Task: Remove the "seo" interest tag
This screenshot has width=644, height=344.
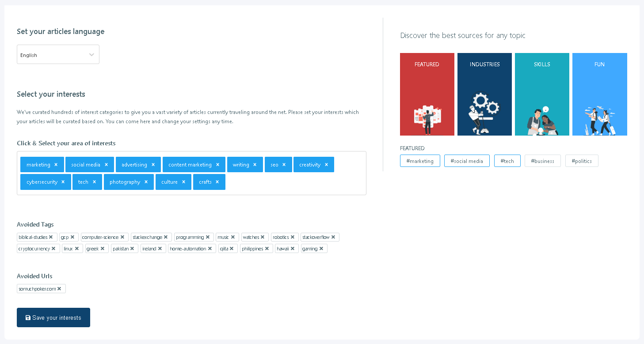Action: pyautogui.click(x=285, y=164)
